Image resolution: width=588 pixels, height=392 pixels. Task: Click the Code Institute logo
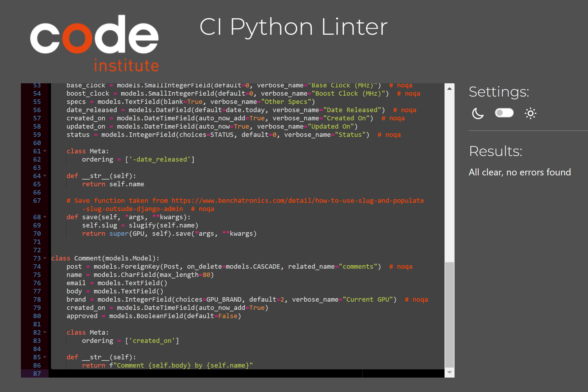(x=95, y=44)
